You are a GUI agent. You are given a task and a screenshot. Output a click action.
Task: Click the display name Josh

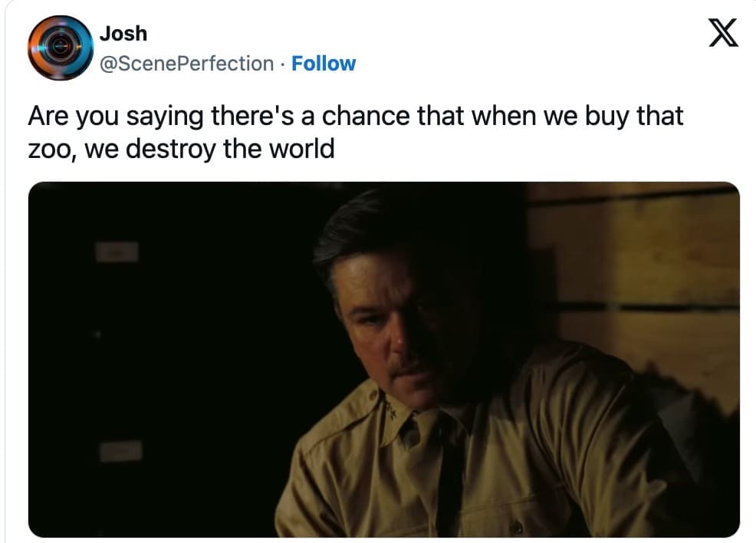123,33
